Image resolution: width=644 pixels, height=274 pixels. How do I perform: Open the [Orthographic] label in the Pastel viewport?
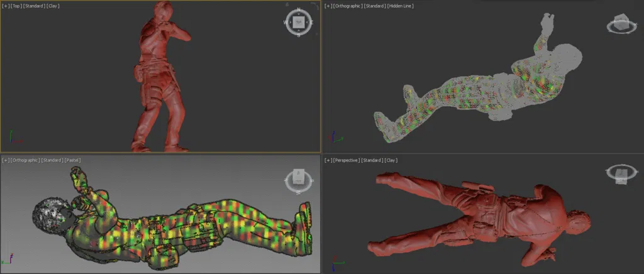25,160
